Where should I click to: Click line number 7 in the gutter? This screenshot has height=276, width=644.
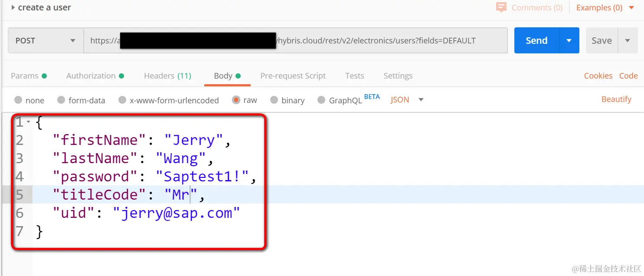(20, 231)
